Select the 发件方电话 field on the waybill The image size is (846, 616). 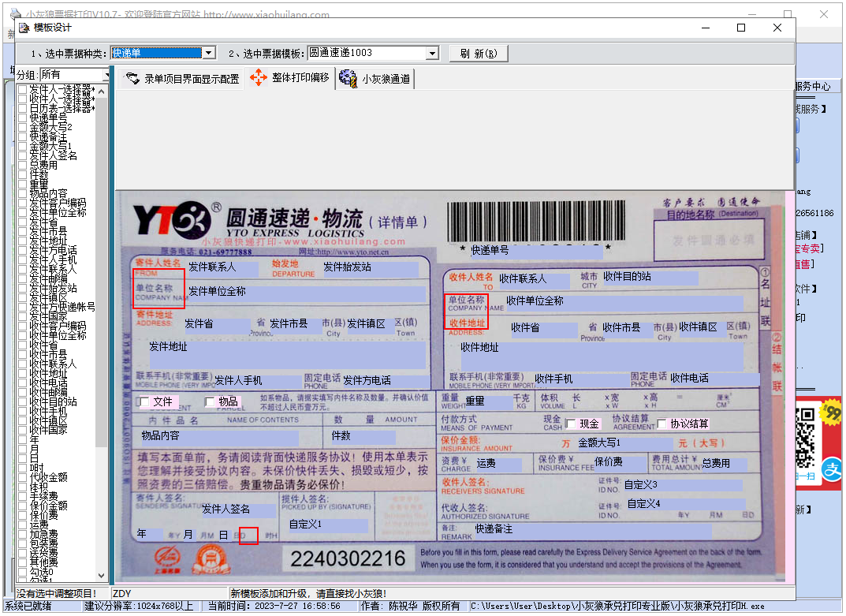tap(386, 381)
